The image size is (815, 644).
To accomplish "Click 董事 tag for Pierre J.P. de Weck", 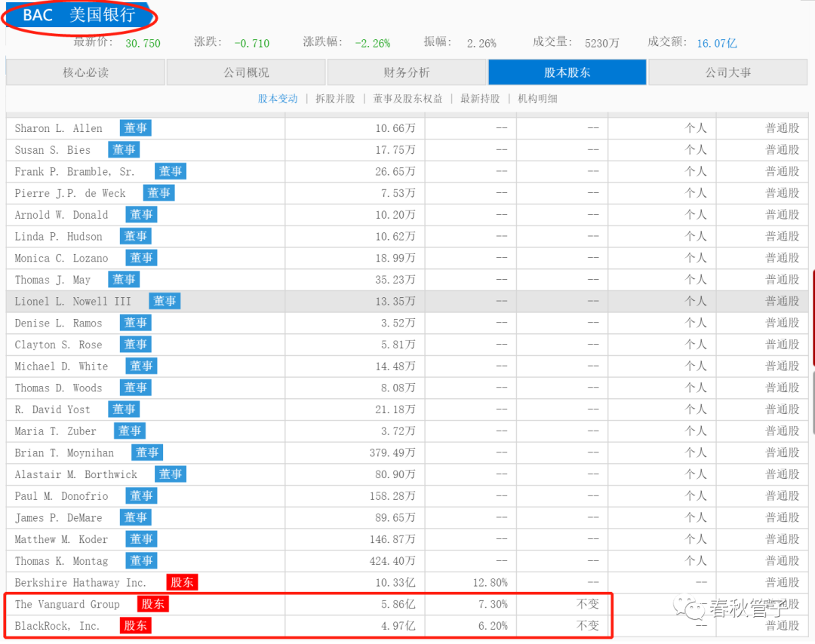I will (x=158, y=193).
